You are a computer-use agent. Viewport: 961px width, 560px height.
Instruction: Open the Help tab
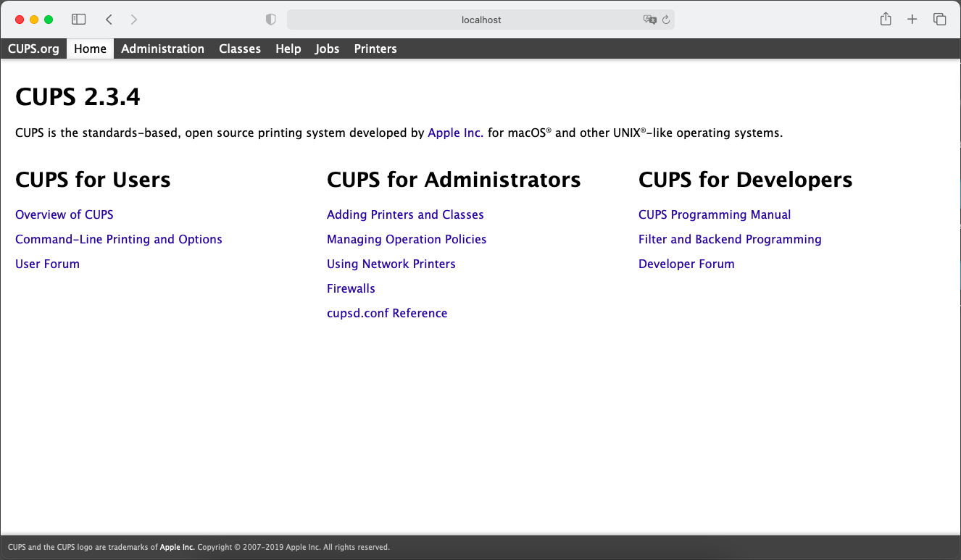tap(288, 49)
